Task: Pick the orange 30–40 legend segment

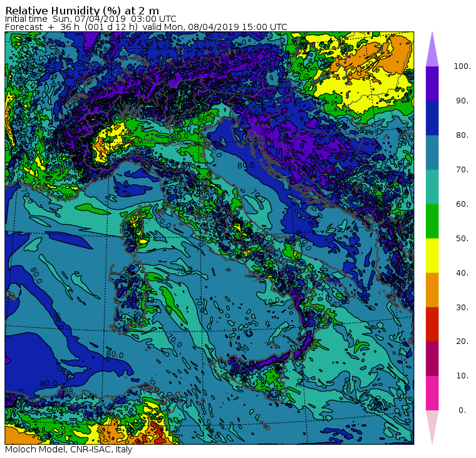Action: click(x=432, y=290)
